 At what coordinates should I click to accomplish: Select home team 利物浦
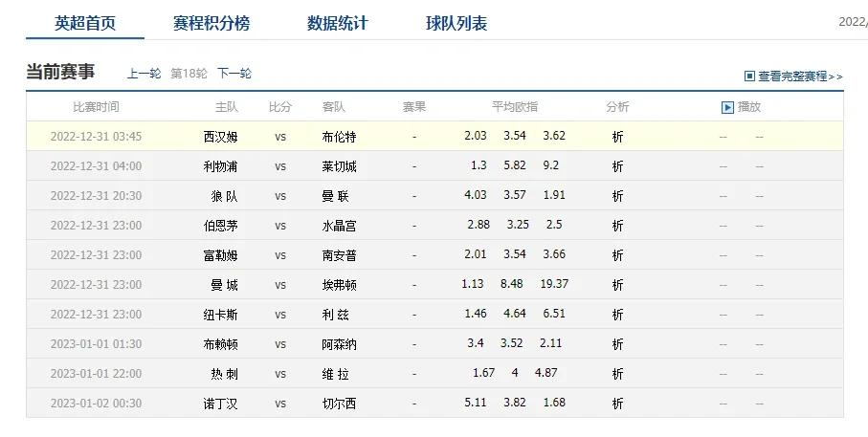tap(220, 166)
